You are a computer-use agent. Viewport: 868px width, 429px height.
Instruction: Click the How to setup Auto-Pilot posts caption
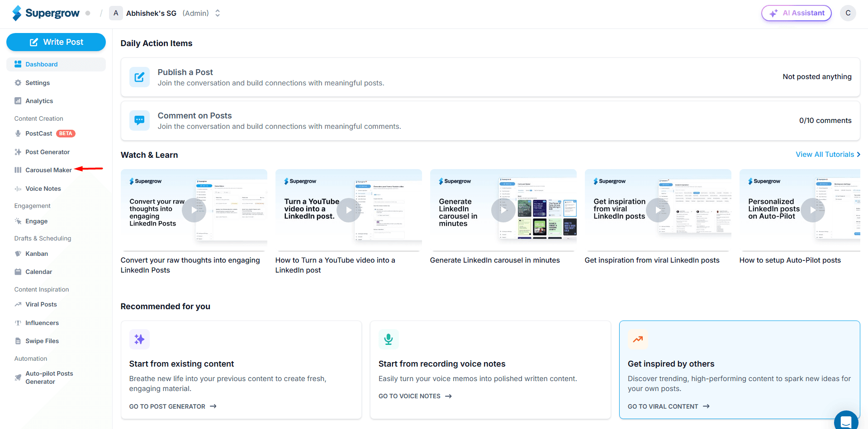tap(790, 260)
